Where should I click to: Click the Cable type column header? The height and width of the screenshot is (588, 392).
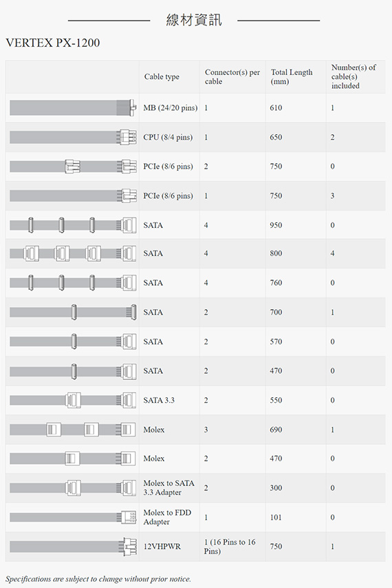click(x=162, y=76)
